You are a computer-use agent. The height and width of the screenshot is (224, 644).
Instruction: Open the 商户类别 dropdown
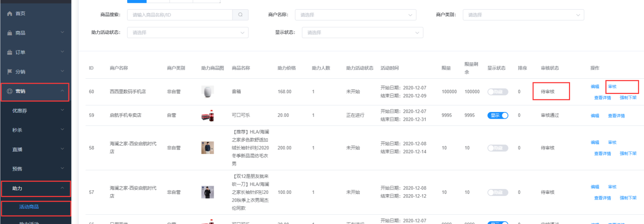point(523,15)
